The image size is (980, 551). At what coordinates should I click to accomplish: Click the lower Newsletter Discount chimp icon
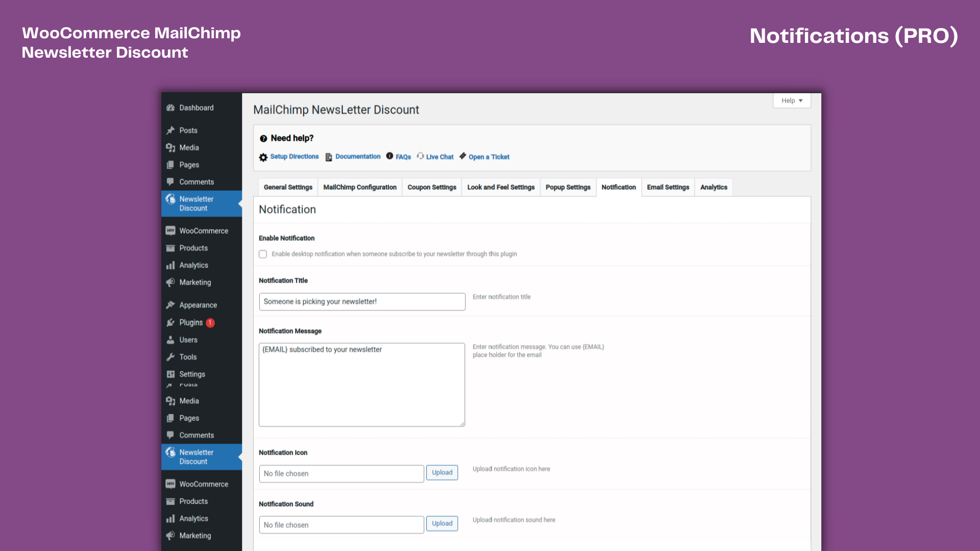point(170,453)
